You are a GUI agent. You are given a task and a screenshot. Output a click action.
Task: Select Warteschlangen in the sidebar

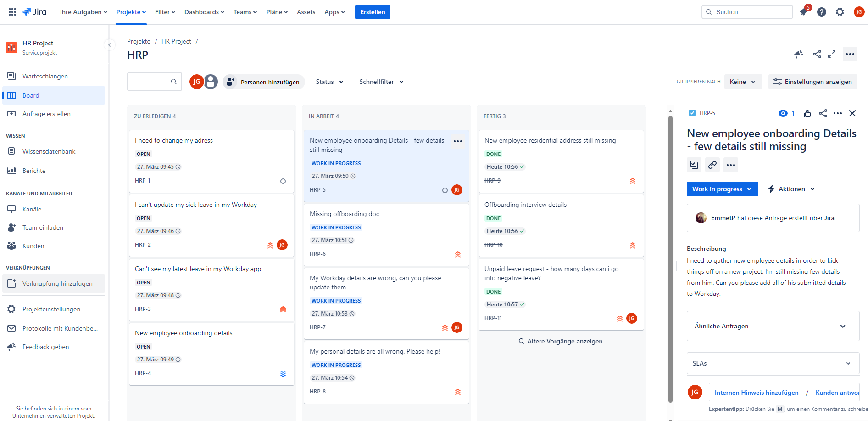pos(45,76)
